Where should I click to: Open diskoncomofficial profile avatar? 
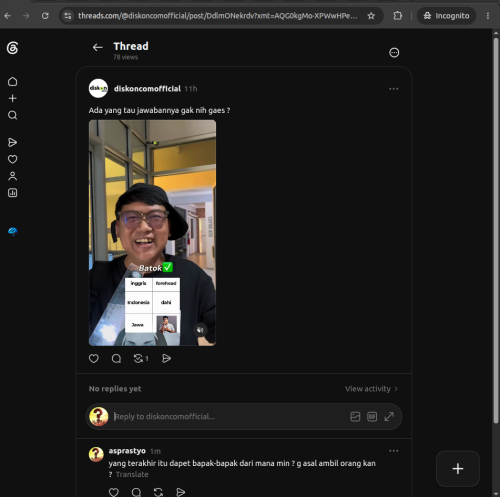(98, 88)
